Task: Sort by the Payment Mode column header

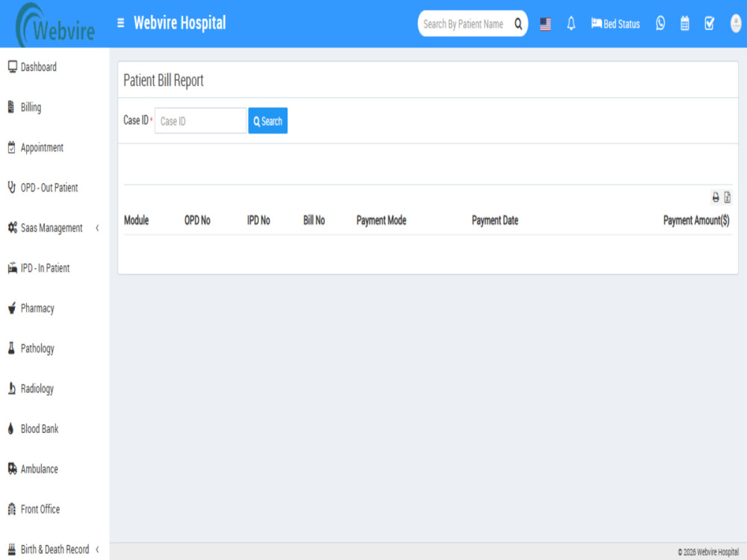Action: 381,220
